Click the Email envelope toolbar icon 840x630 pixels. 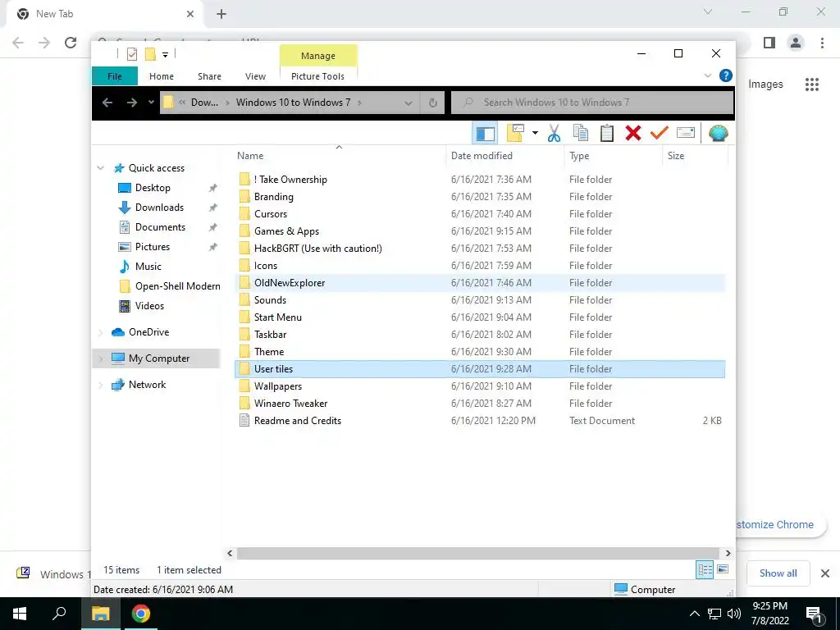[x=686, y=133]
